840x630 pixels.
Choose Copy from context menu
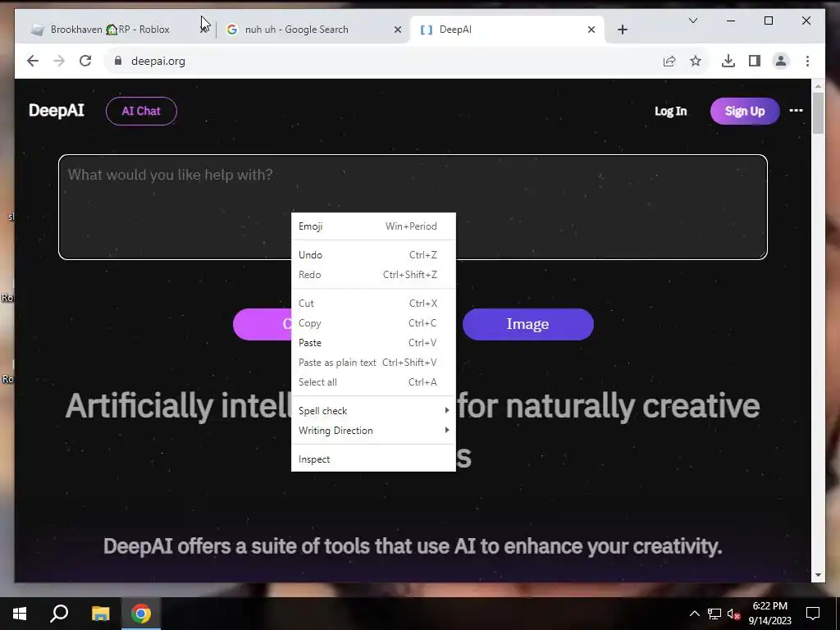373,323
